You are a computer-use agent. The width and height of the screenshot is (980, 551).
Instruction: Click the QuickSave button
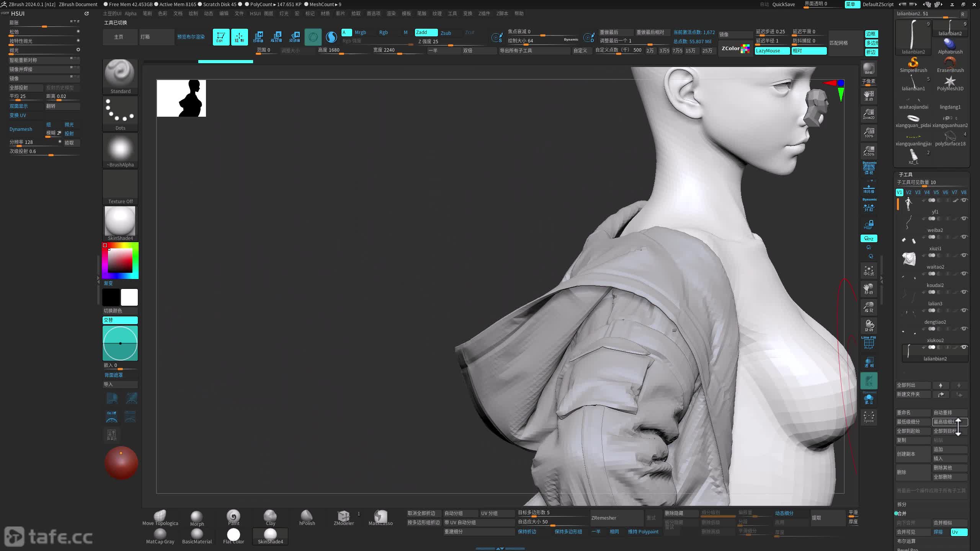[x=784, y=4]
